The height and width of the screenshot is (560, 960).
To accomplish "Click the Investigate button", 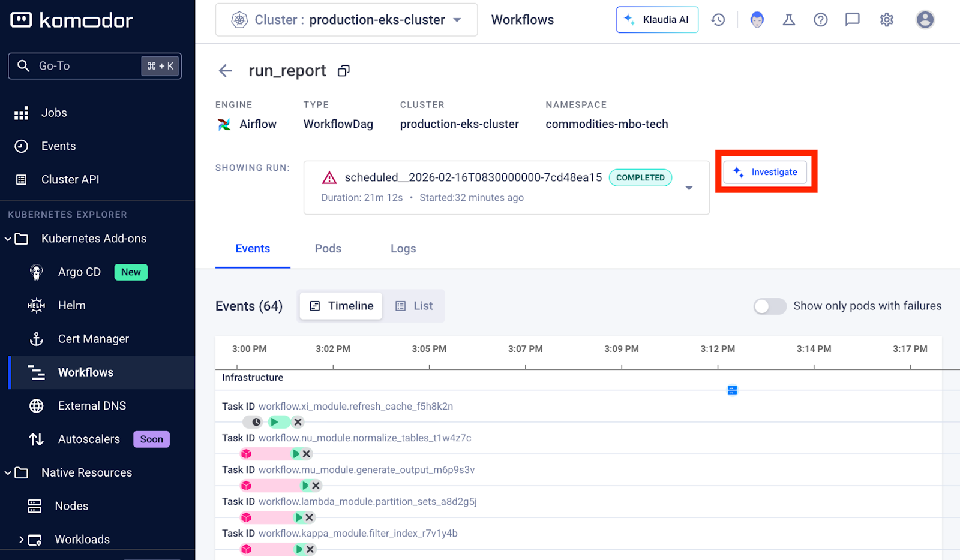I will point(765,172).
